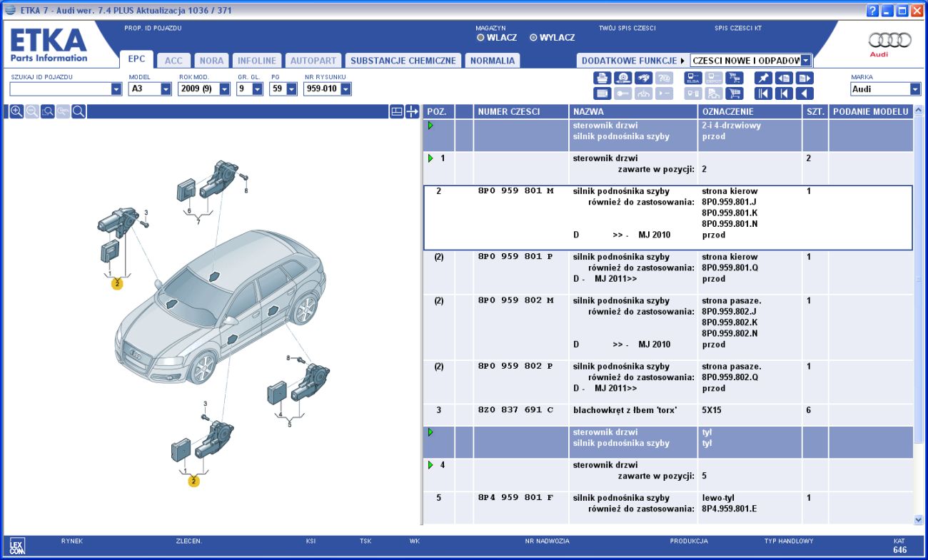Screen dimensions: 928x560
Task: Expand the przod sterownik drzwi header row triangle
Action: tap(430, 126)
